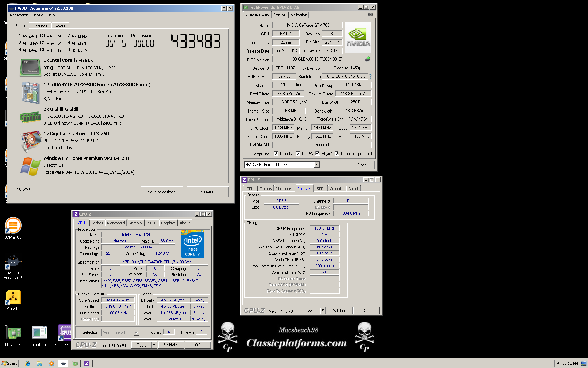Click the taskbar clock showing 10:10 PM
This screenshot has height=368, width=588.
[570, 363]
